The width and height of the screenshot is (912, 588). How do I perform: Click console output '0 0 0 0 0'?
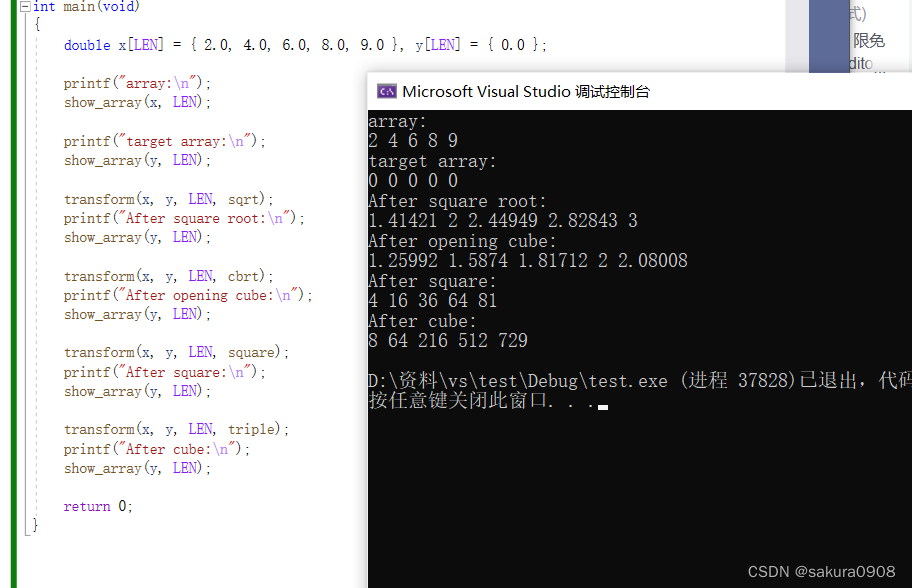pos(414,181)
